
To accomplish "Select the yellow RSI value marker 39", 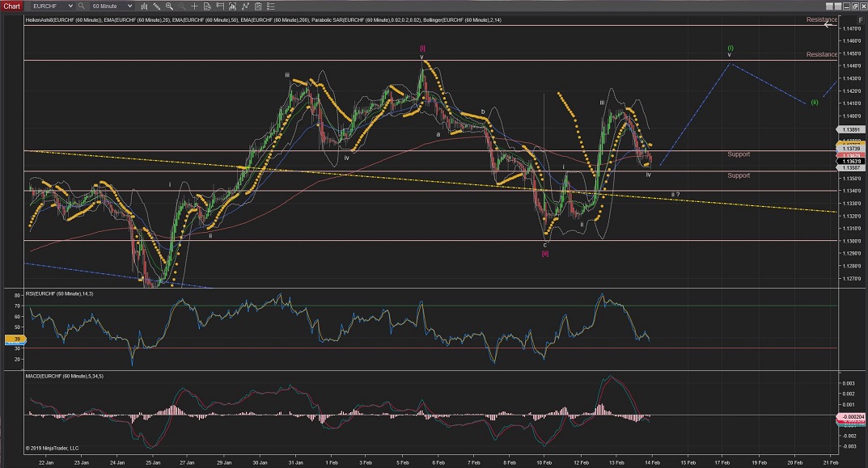I will [16, 339].
